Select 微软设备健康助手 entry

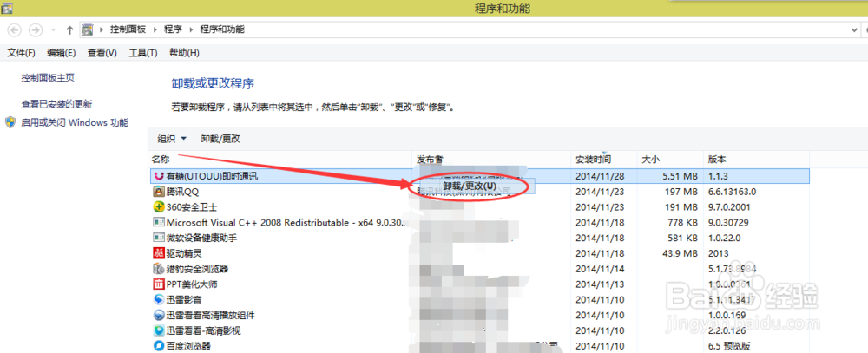pyautogui.click(x=201, y=238)
